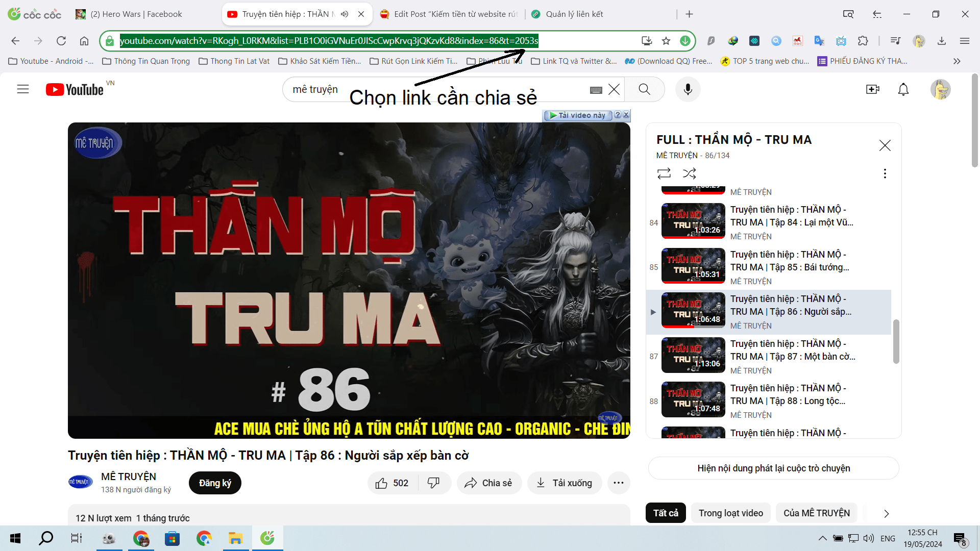Navigate back in browser

click(15, 41)
